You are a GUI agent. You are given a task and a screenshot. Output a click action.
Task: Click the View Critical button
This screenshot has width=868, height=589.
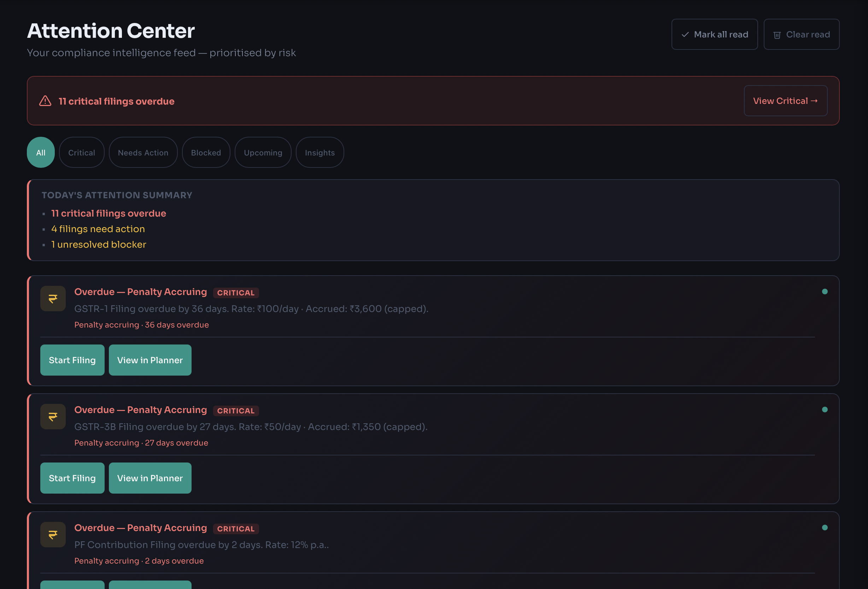point(785,101)
